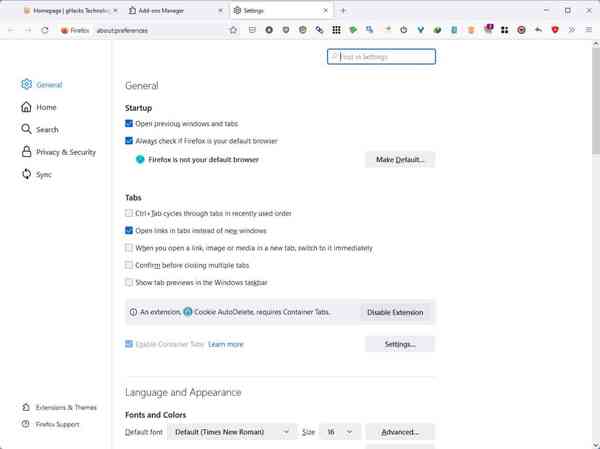600x449 pixels.
Task: Click the dark circle icon with white center
Action: [x=269, y=30]
